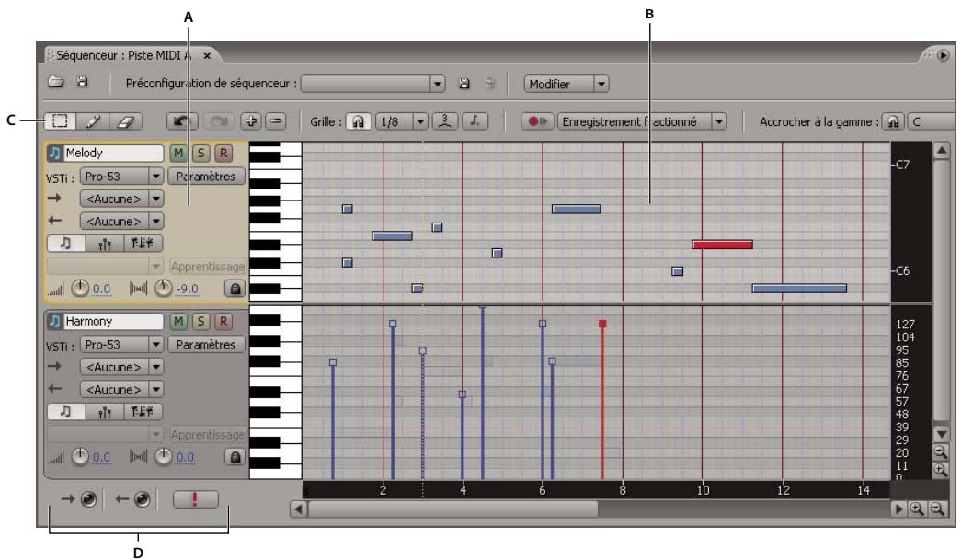Click Harmony track pan knob
961x560 pixels.
163,456
